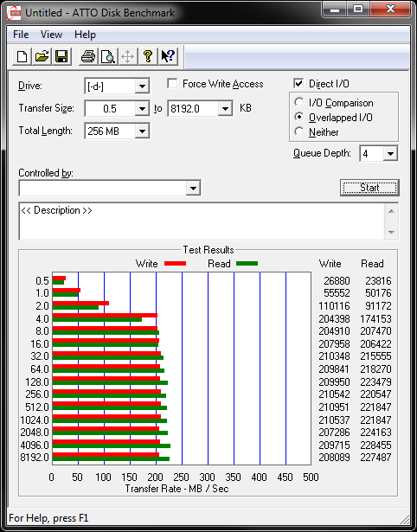The width and height of the screenshot is (417, 532).
Task: Click the New document toolbar icon
Action: coord(22,56)
